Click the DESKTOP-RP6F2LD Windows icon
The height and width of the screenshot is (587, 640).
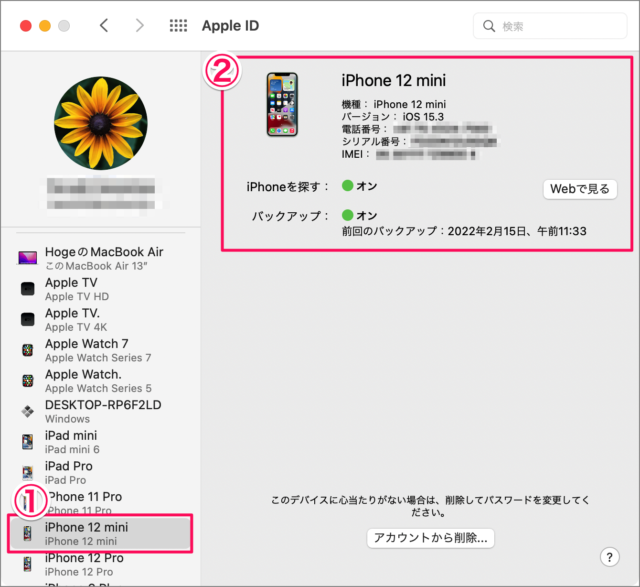pos(28,411)
